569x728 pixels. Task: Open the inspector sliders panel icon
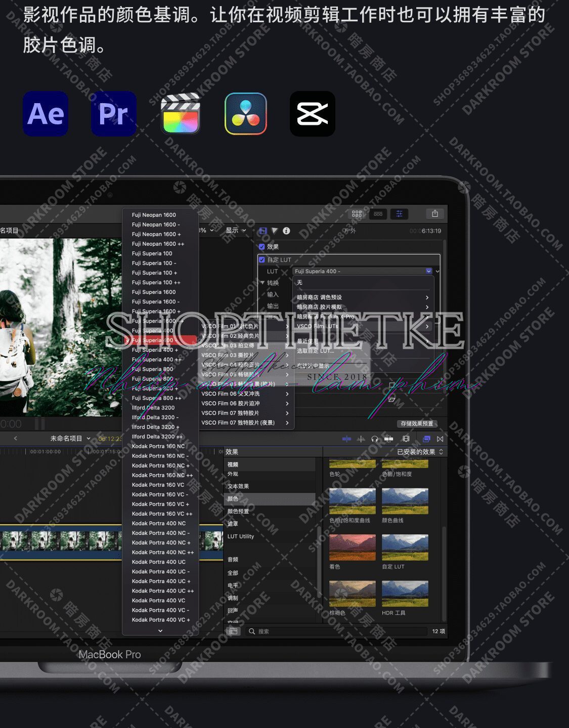399,214
